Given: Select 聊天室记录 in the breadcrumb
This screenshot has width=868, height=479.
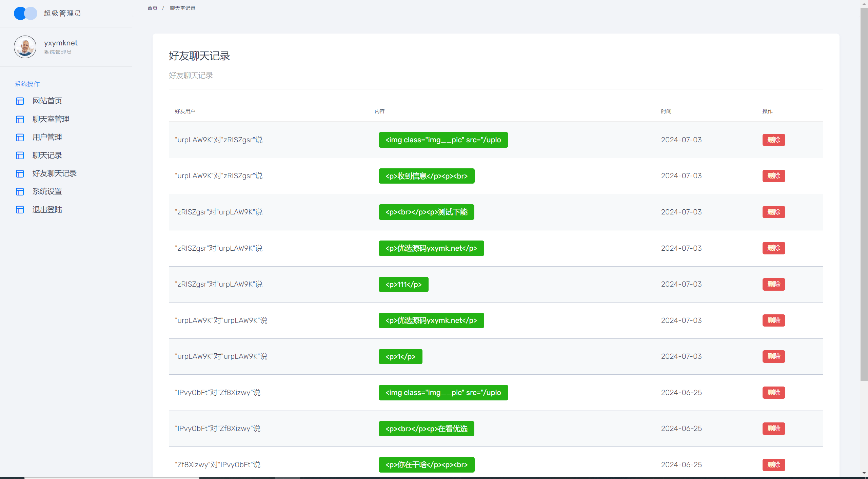Looking at the screenshot, I should point(183,8).
